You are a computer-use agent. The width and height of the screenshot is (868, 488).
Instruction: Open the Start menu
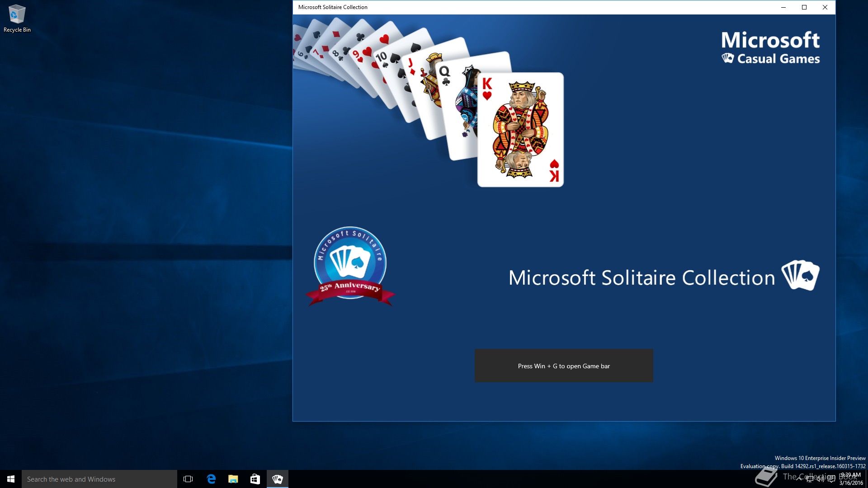[x=11, y=479]
